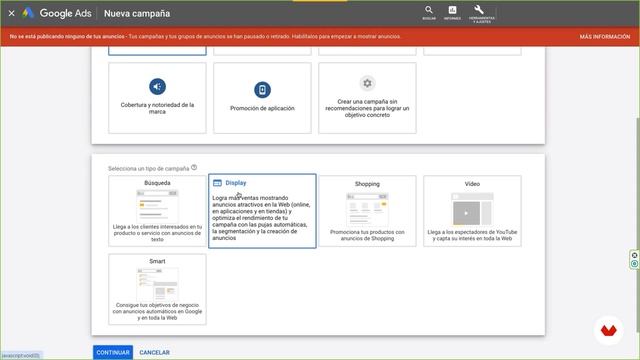
Task: Click the mobile phone app promotion icon
Action: coord(262,90)
